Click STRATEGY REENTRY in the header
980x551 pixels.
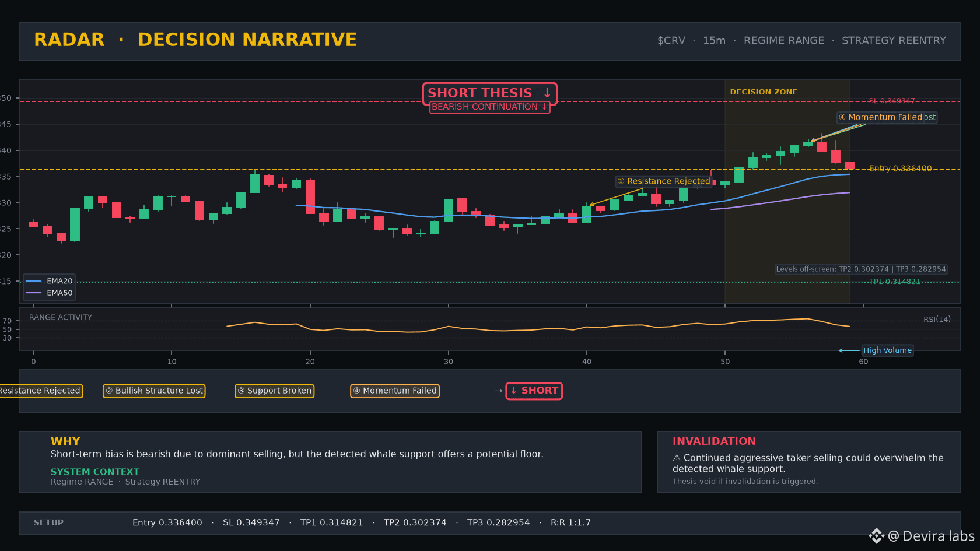pos(894,41)
